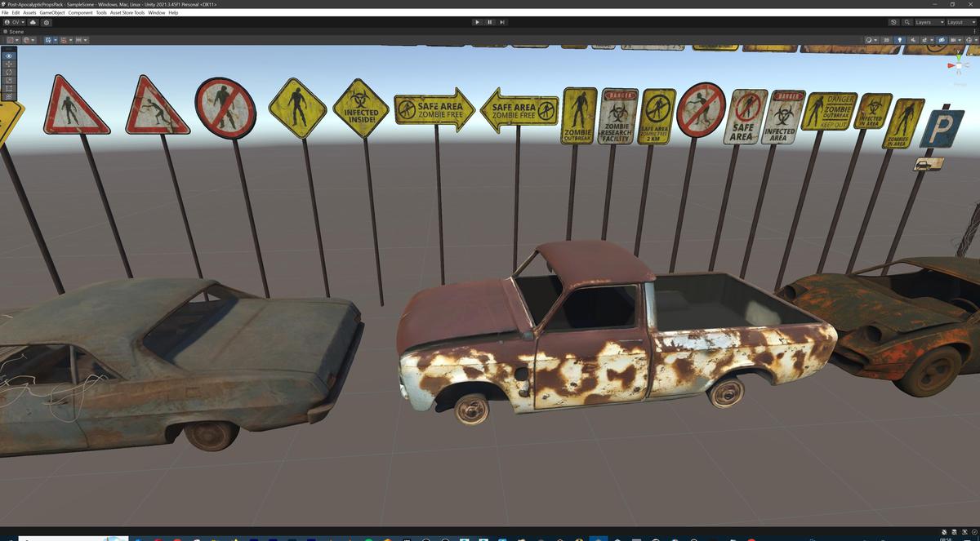The image size is (980, 541).
Task: Click the undo history icon in toolbar
Action: [893, 22]
